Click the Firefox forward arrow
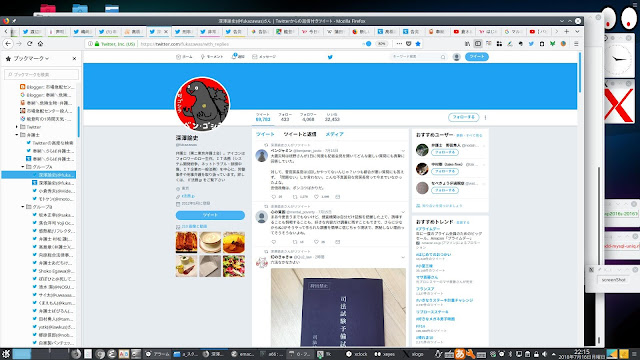This screenshot has height=360, width=640. coord(19,44)
